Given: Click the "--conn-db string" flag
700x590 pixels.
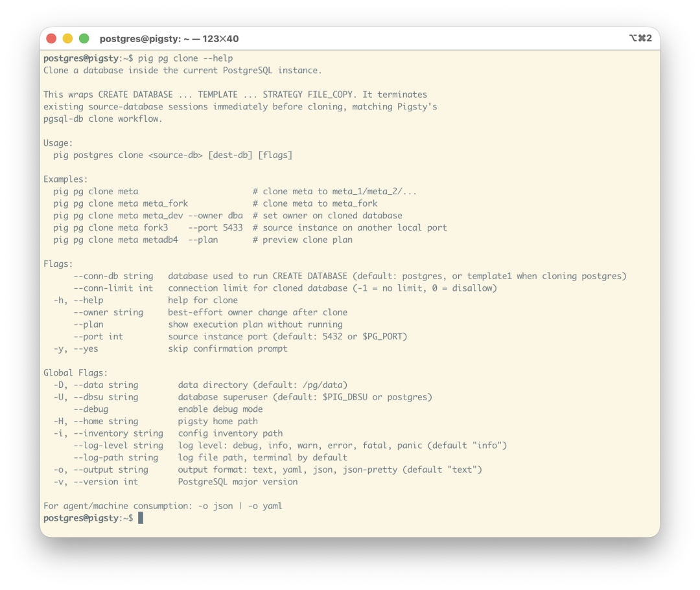Looking at the screenshot, I should 113,276.
